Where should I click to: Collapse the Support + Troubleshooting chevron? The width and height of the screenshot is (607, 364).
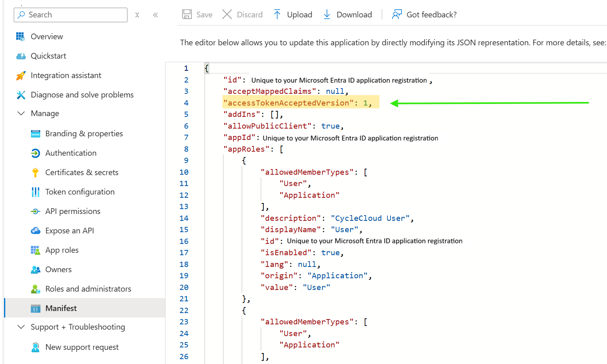tap(21, 327)
